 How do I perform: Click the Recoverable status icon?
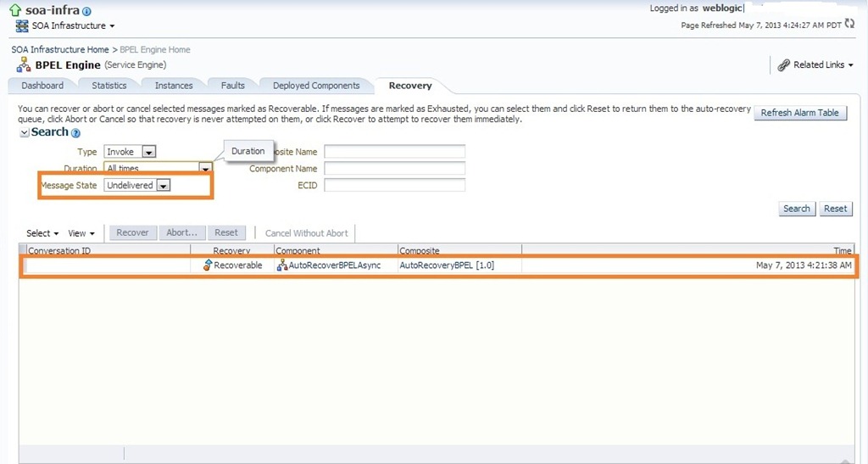pos(207,266)
